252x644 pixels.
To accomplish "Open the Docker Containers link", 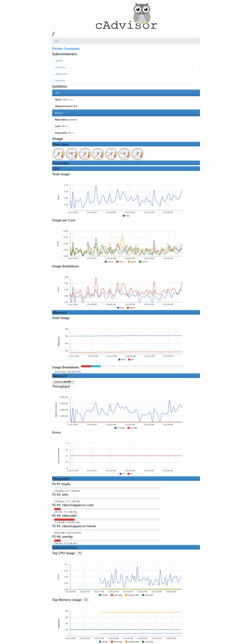I will [66, 49].
